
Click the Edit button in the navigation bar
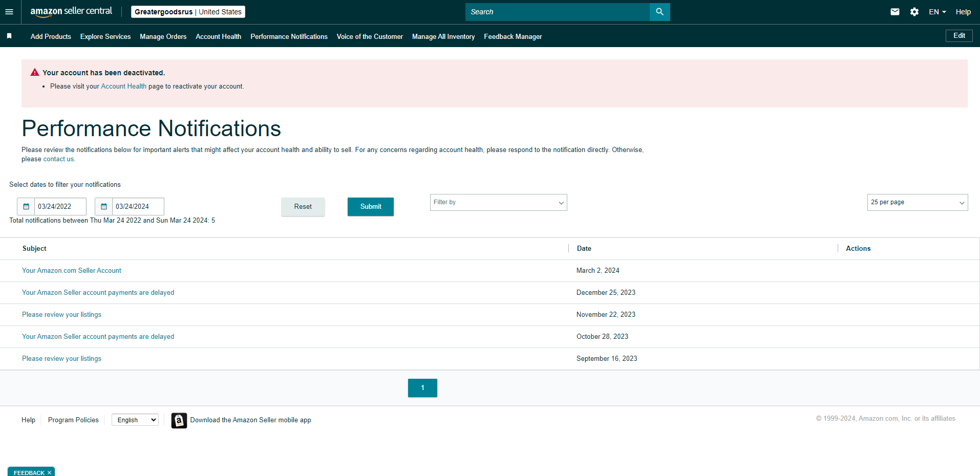tap(959, 36)
